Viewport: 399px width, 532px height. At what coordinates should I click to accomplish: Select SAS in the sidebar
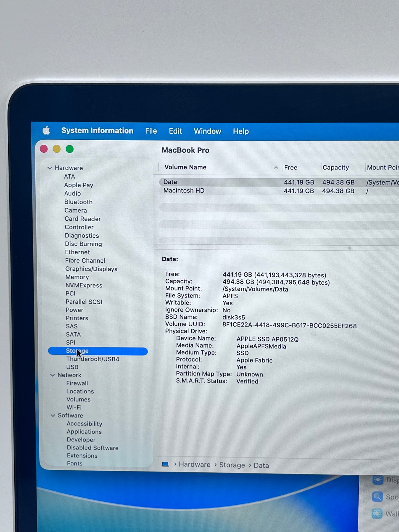coord(72,326)
